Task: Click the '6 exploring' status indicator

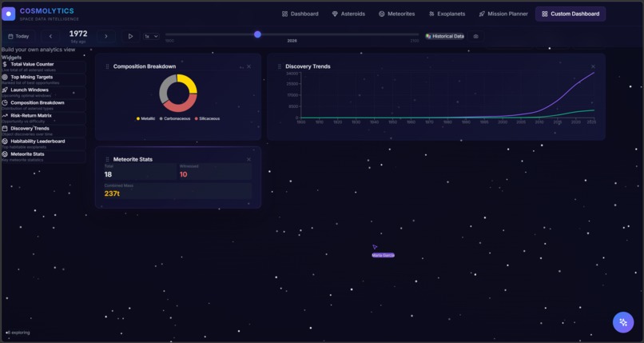Action: click(18, 333)
